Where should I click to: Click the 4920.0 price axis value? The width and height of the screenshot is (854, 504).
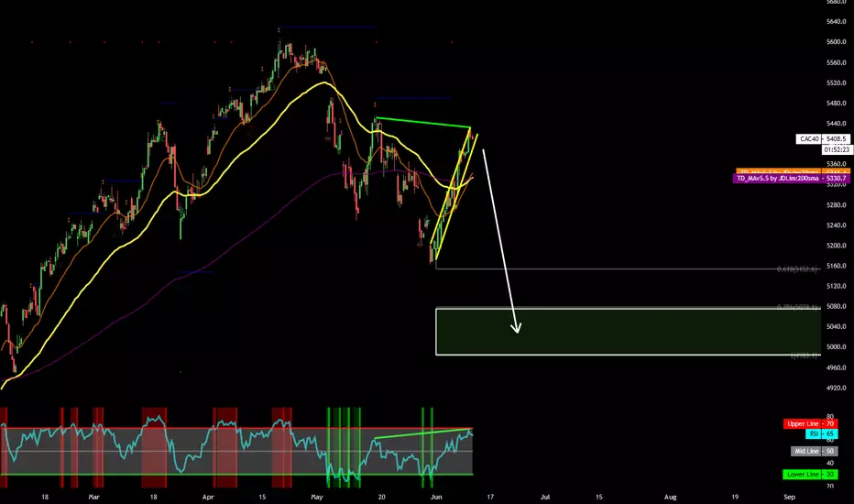836,388
